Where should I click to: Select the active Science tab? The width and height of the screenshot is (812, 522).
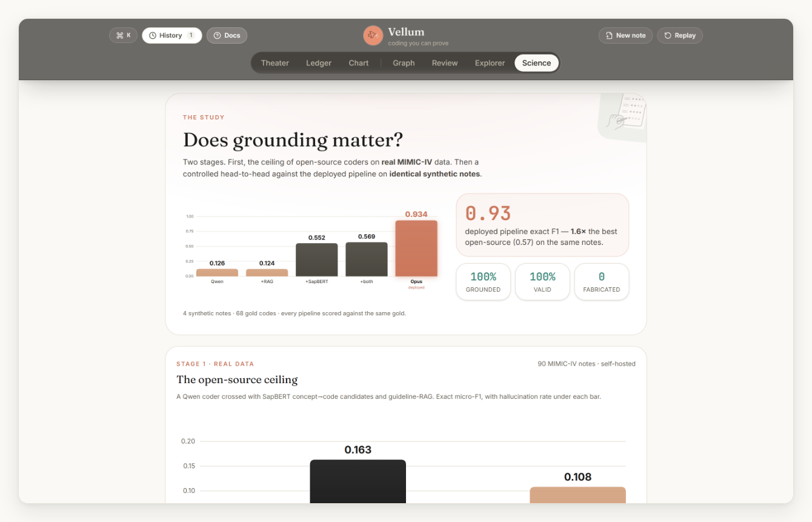point(536,63)
